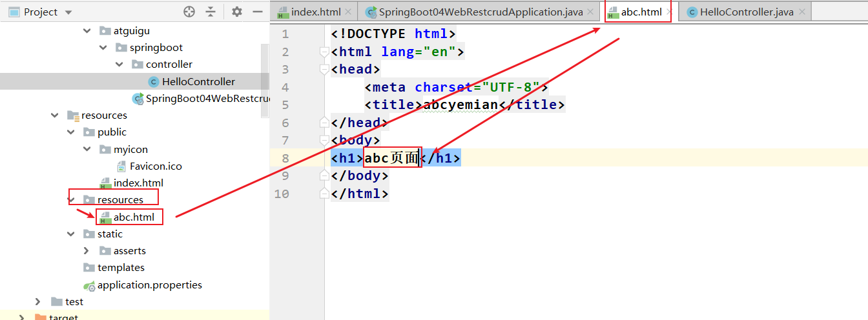Expand the asserts folder

click(87, 250)
